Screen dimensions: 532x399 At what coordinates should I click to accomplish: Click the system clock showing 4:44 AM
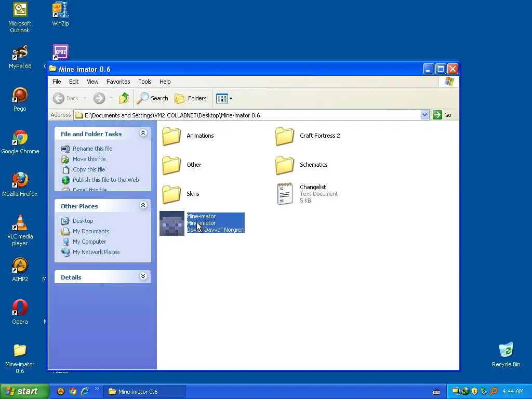[513, 392]
